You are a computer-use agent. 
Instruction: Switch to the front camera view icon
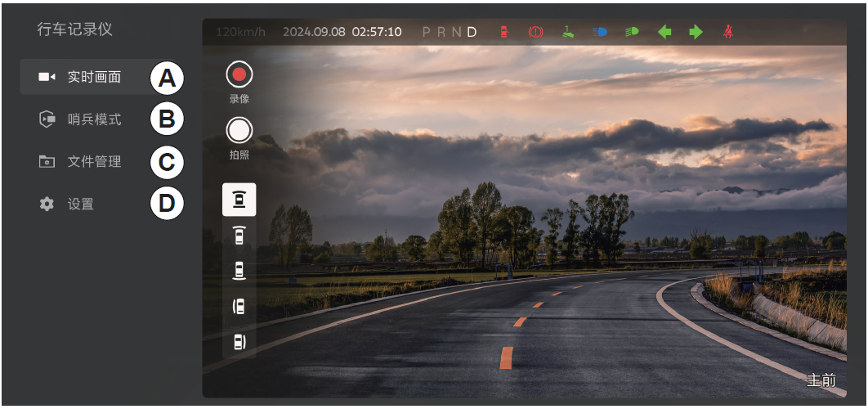coord(239,235)
